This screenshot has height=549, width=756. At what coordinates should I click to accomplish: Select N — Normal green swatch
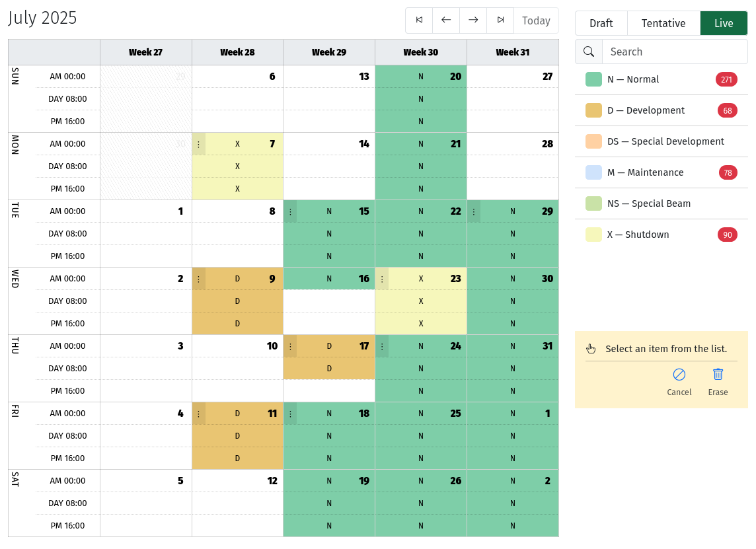point(593,79)
